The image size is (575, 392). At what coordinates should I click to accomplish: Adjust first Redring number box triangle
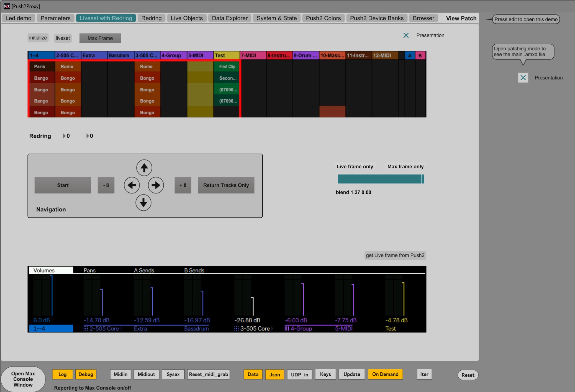[64, 136]
